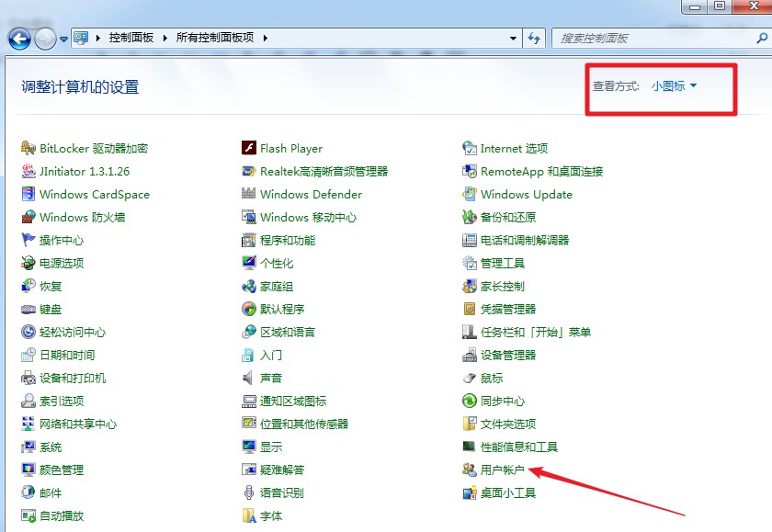Open the 自动播放 link

[62, 515]
